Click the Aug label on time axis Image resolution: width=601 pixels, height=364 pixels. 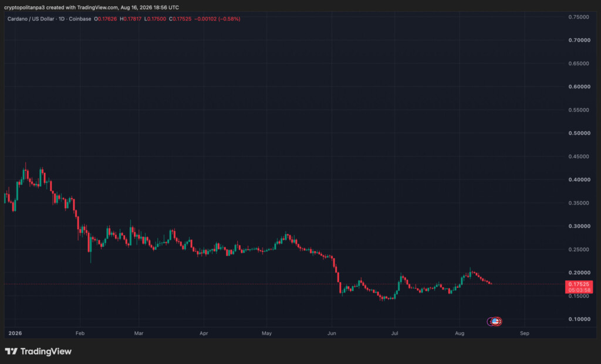(460, 334)
